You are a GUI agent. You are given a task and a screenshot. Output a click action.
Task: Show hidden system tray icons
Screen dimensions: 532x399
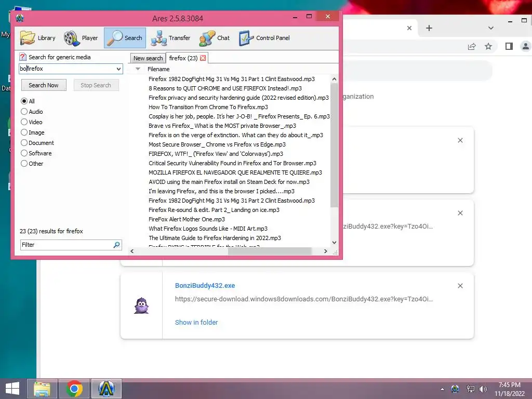[x=442, y=389]
